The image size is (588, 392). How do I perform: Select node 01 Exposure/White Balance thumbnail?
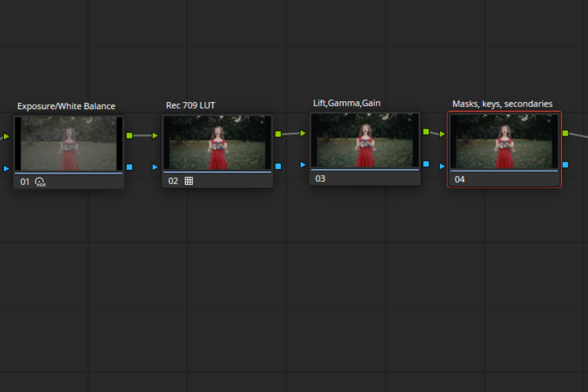point(69,144)
